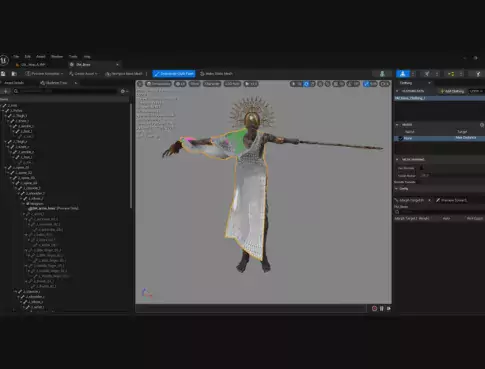Switch to Physics asset mode icon
Image resolution: width=485 pixels, height=369 pixels.
click(478, 74)
